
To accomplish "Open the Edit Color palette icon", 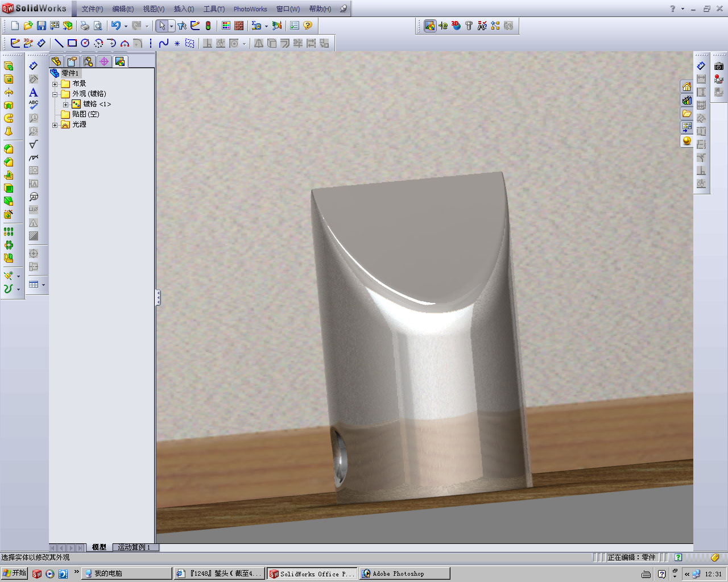I will point(226,26).
